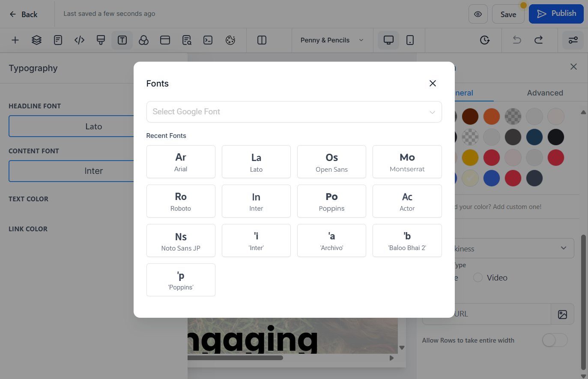
Task: Toggle Allow Rows to take entire width
Action: click(555, 340)
